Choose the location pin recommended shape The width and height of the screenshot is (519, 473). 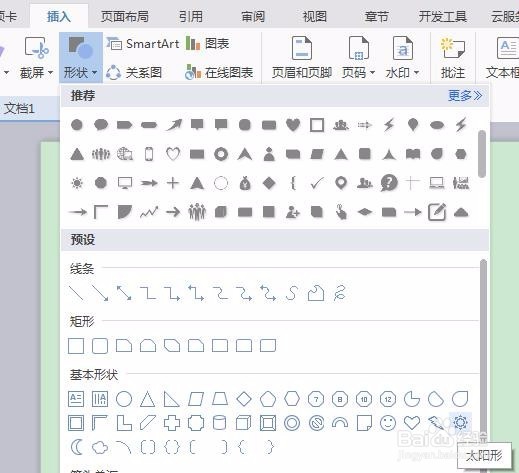click(x=341, y=183)
